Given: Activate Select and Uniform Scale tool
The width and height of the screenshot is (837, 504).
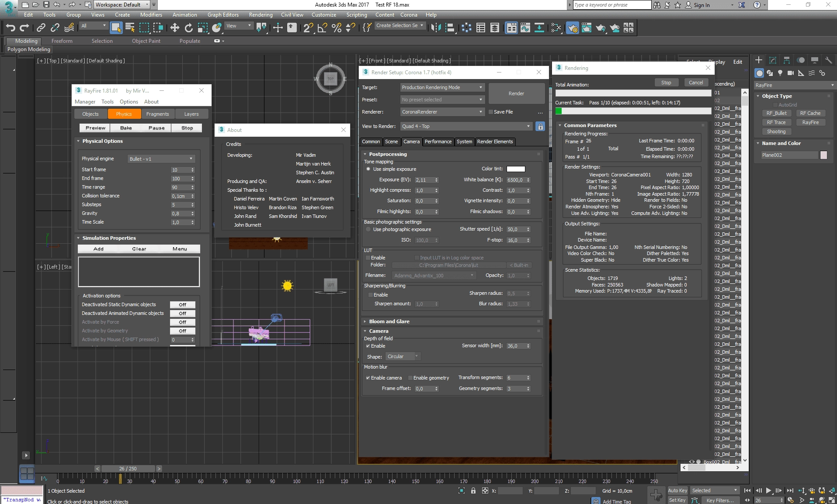Looking at the screenshot, I should point(203,28).
